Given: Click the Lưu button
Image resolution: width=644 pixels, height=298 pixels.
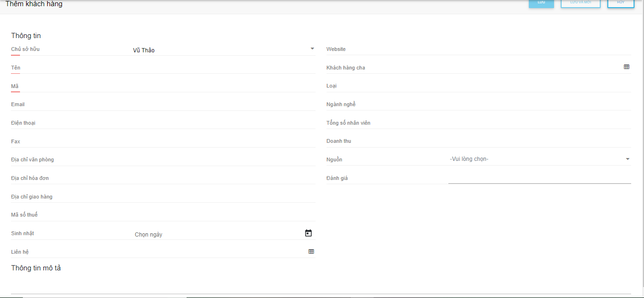Looking at the screenshot, I should (541, 3).
